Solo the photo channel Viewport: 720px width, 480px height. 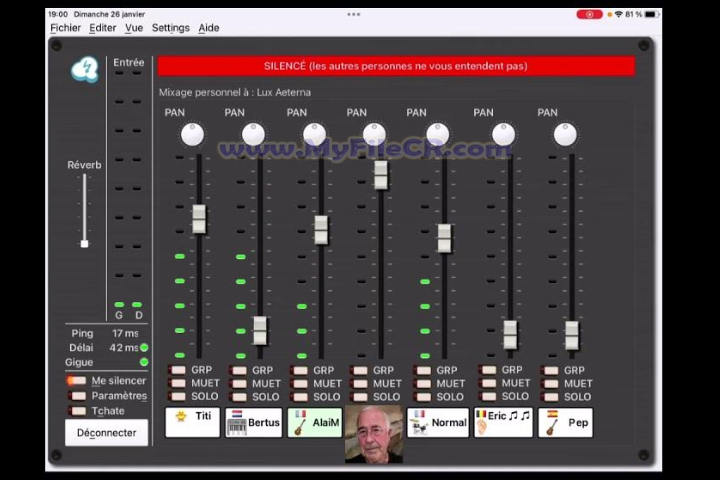(x=360, y=397)
